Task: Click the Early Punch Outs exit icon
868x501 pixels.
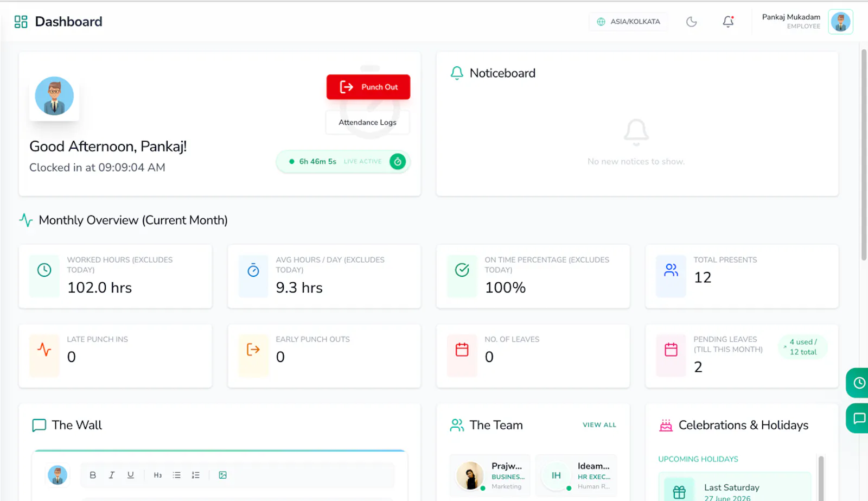Action: (253, 350)
